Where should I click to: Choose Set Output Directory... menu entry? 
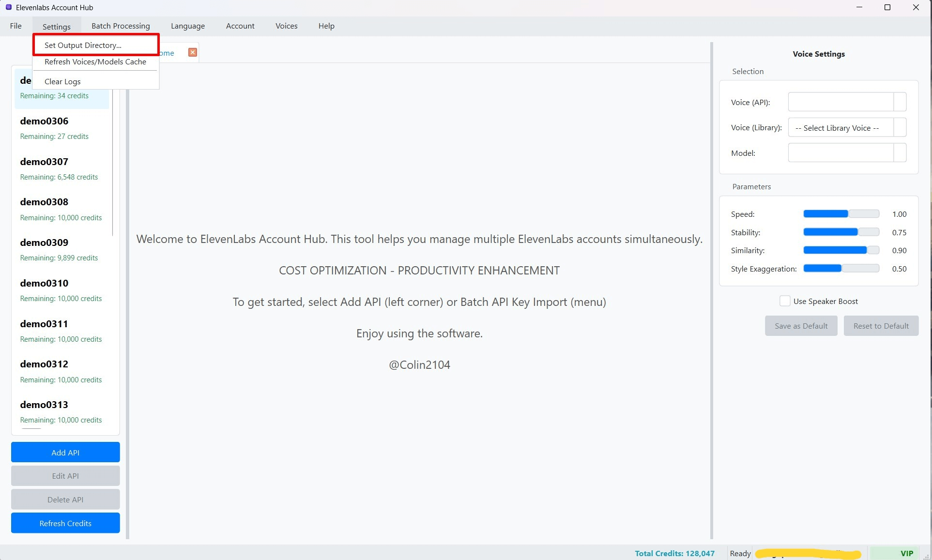coord(96,45)
